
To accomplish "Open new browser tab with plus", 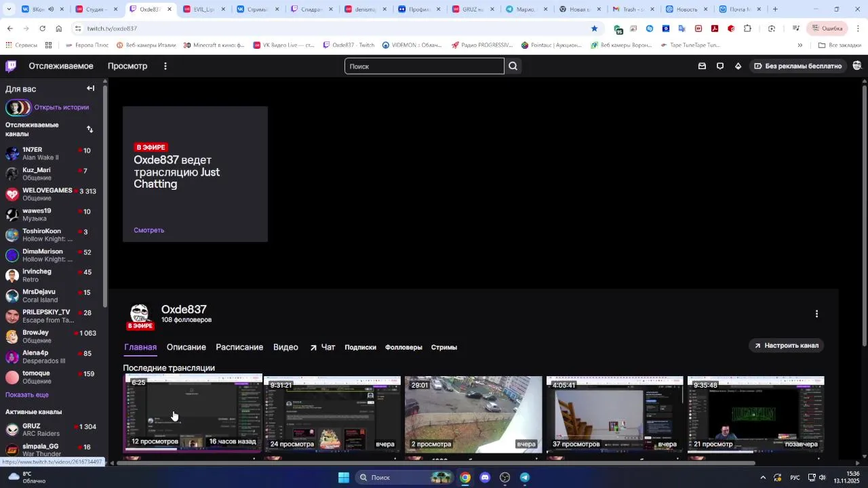I will click(775, 9).
